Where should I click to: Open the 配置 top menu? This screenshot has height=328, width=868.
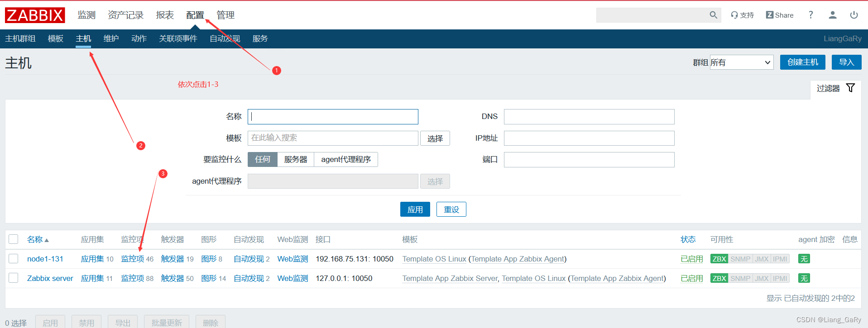pos(195,15)
